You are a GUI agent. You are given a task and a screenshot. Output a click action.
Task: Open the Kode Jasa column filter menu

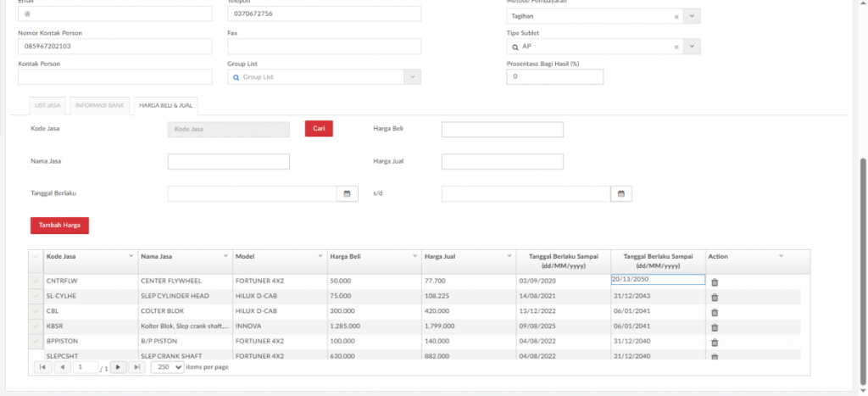131,256
